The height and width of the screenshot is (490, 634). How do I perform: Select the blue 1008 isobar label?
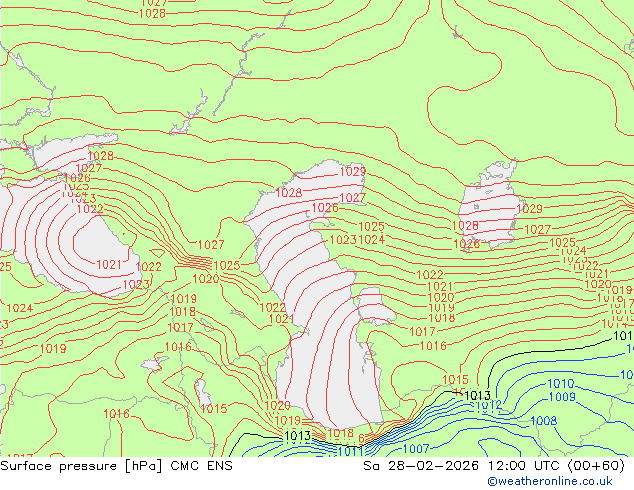pyautogui.click(x=543, y=421)
